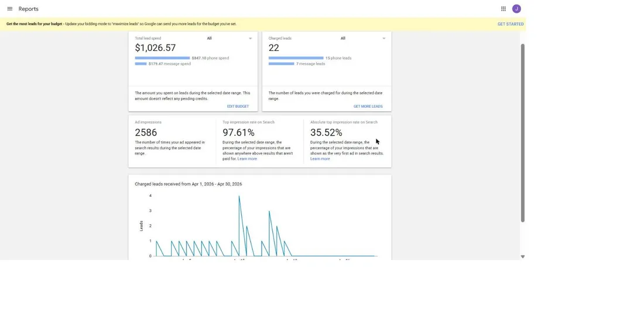Open Learn more under Absolute top impression rate

click(320, 159)
